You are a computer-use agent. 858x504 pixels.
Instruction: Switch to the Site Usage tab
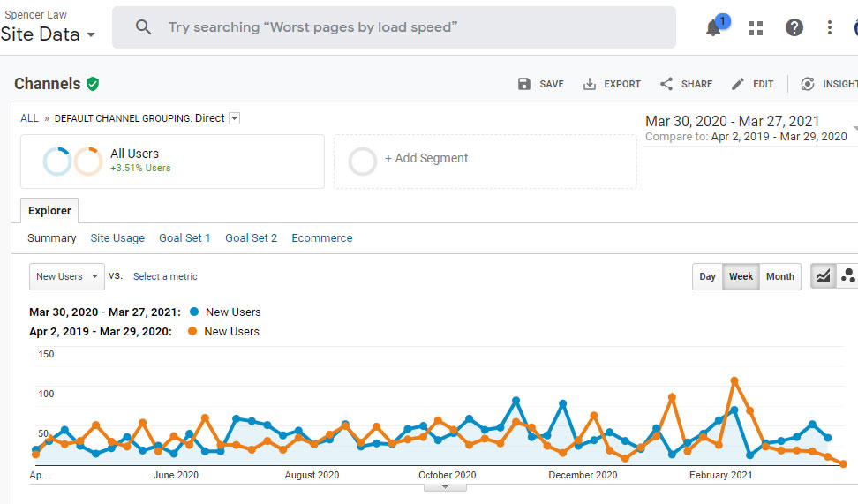pyautogui.click(x=117, y=238)
